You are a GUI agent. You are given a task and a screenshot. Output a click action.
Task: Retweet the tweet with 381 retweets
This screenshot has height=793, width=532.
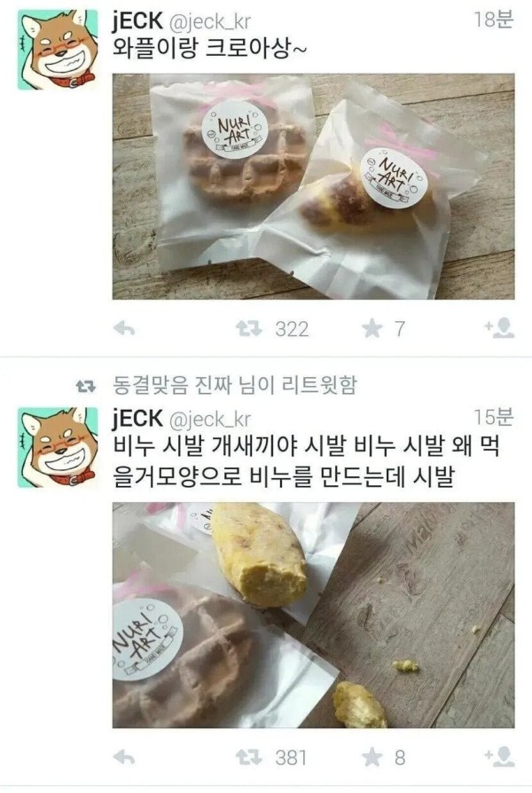[x=249, y=758]
